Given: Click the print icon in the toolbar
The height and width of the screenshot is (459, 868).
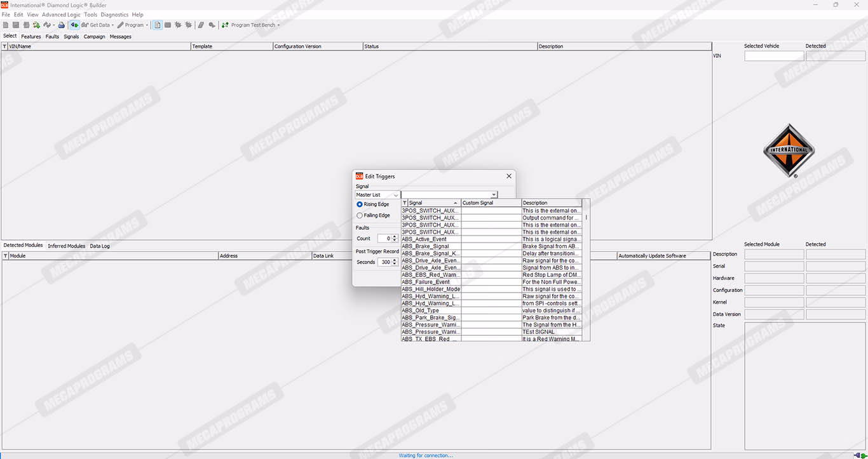Looking at the screenshot, I should tap(62, 25).
